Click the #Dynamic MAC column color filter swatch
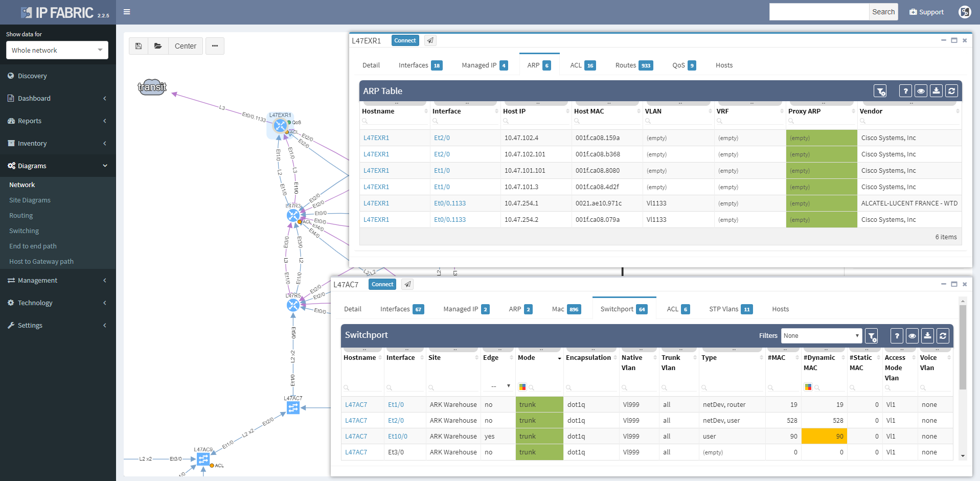 [808, 387]
